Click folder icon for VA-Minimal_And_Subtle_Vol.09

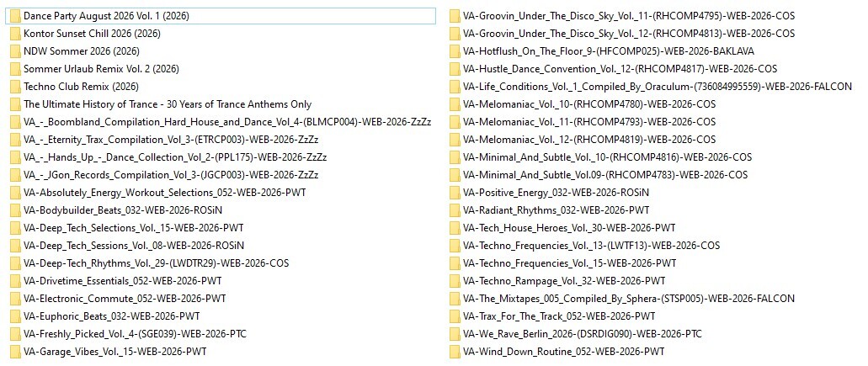[x=455, y=175]
